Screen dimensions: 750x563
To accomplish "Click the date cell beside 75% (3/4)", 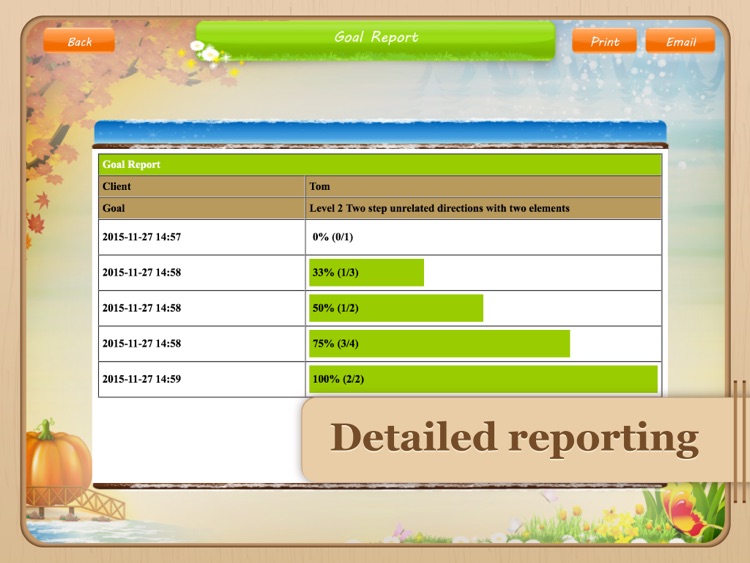I will [x=201, y=343].
